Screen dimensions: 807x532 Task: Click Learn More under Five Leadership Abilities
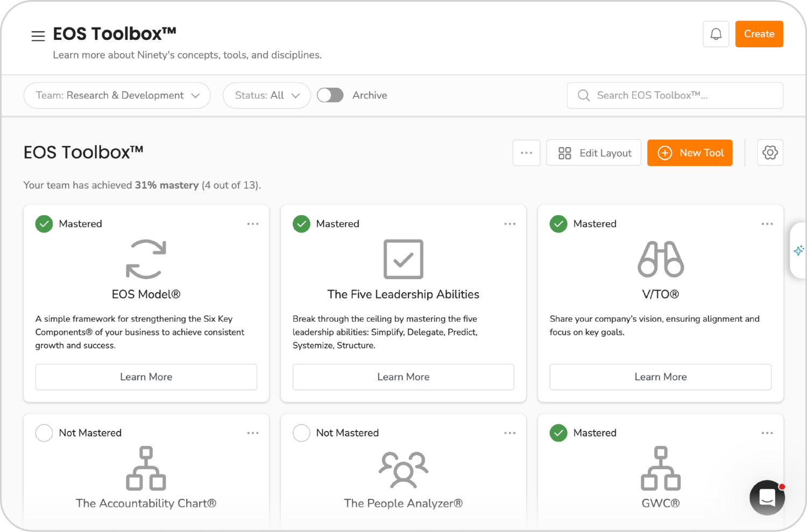[403, 377]
